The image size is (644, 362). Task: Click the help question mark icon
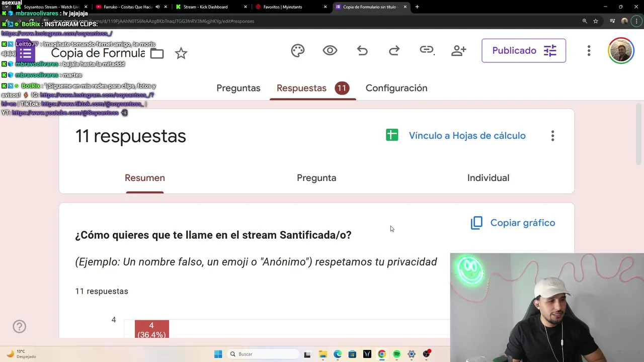click(19, 327)
